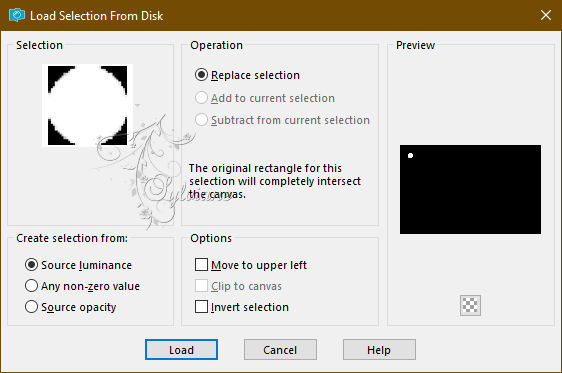Open Help for this dialog
Viewport: 562px width, 373px height.
click(379, 350)
